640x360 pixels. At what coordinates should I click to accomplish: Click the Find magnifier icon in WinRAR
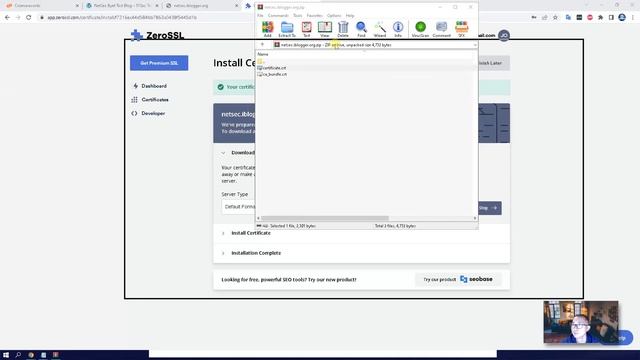pos(361,29)
